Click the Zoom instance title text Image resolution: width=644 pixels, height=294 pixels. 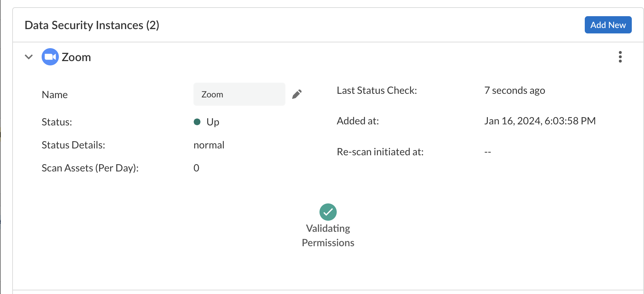76,57
